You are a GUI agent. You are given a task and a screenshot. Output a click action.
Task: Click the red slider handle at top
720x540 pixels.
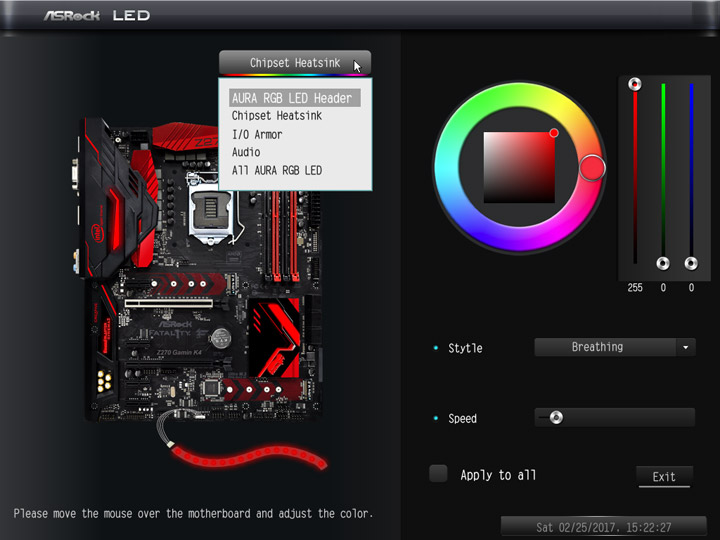point(635,84)
